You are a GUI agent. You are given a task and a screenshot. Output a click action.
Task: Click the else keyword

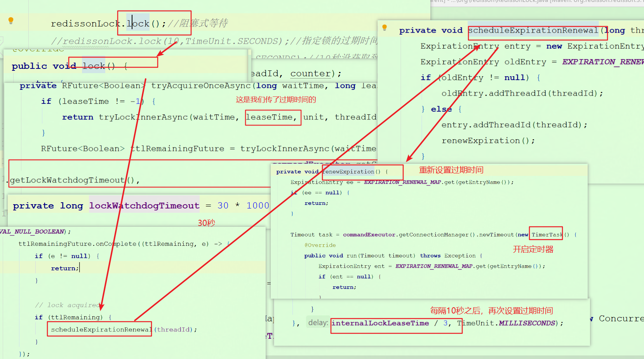click(x=441, y=109)
